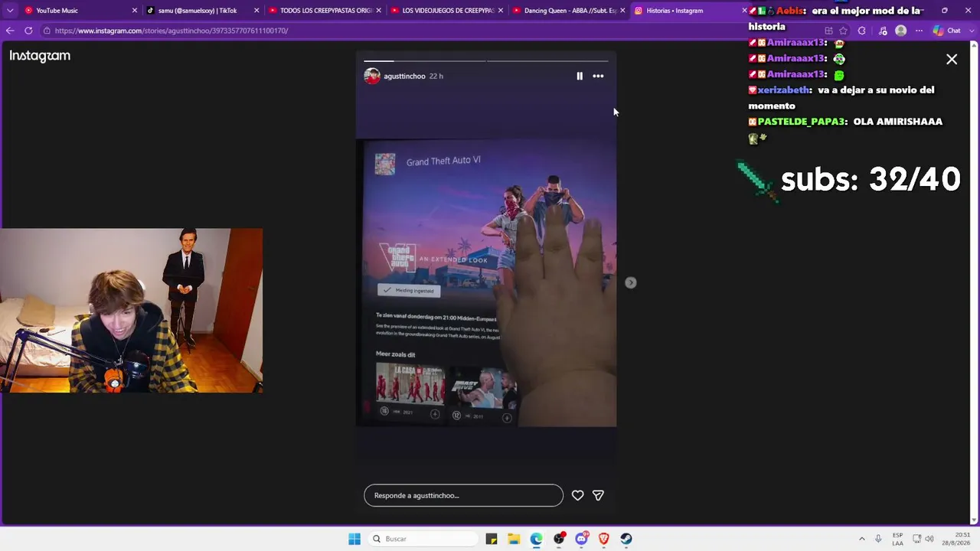Click the Instagram logo
The width and height of the screenshot is (980, 551).
tap(40, 56)
